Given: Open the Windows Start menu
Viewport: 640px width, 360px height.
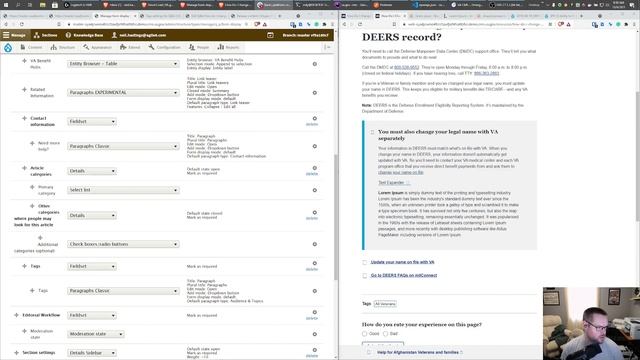Looking at the screenshot, I should click(6, 5).
